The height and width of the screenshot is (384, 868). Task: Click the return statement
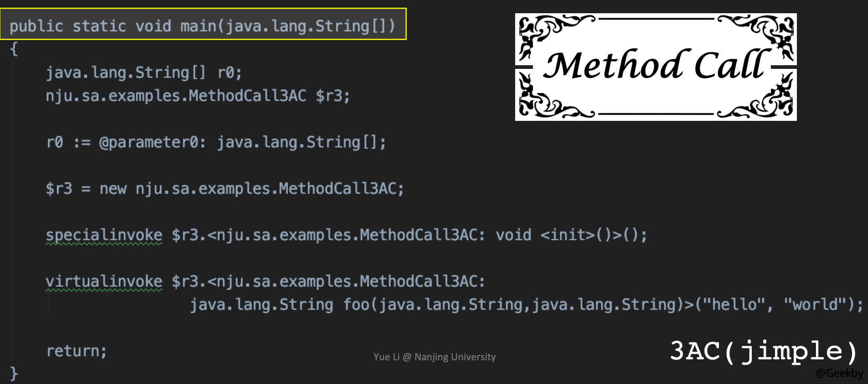coord(76,351)
